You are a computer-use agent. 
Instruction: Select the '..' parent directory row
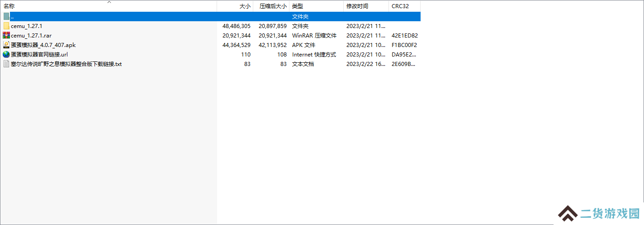(210, 16)
